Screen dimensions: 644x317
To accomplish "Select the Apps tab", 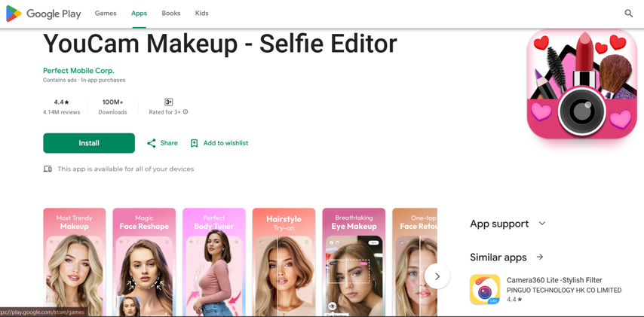I will pyautogui.click(x=140, y=14).
